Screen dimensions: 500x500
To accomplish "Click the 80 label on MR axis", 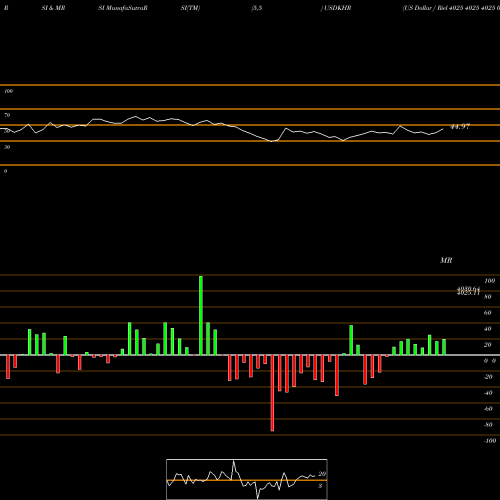I will (x=488, y=297).
